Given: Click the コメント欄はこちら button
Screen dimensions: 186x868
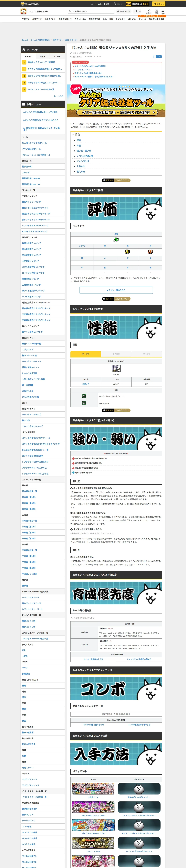Looking at the screenshot, I should click(116, 290).
